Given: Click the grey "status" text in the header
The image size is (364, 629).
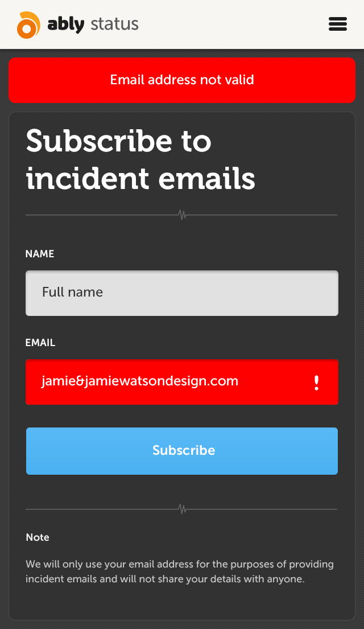Looking at the screenshot, I should [x=115, y=24].
